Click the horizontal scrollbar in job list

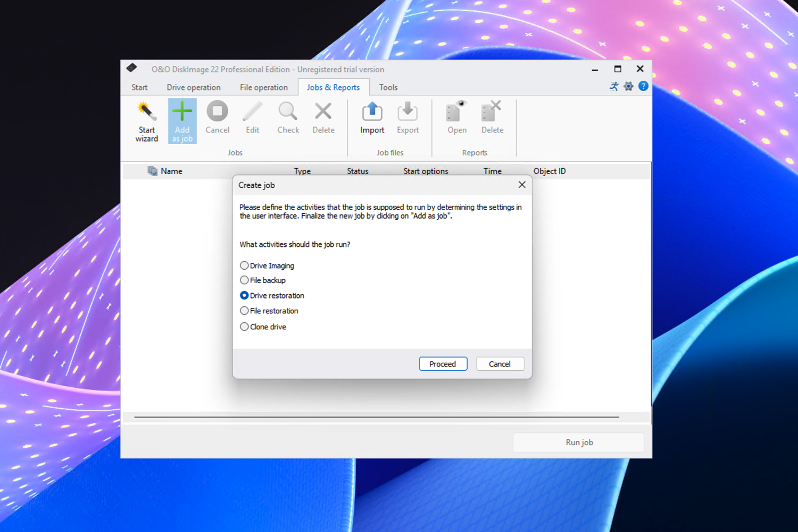click(x=377, y=417)
